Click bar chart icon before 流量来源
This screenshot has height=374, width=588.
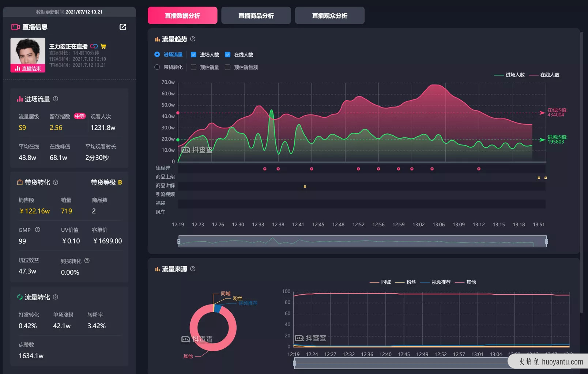(158, 269)
